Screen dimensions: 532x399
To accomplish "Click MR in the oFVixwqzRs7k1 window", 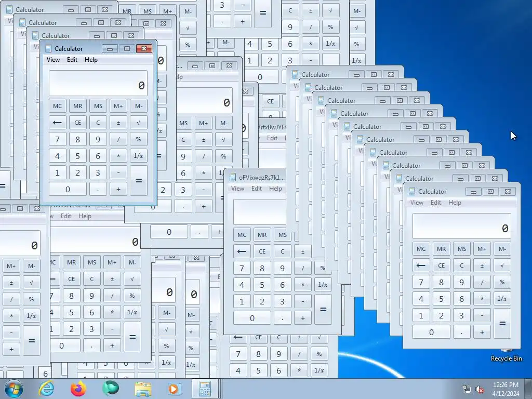I will coord(262,235).
